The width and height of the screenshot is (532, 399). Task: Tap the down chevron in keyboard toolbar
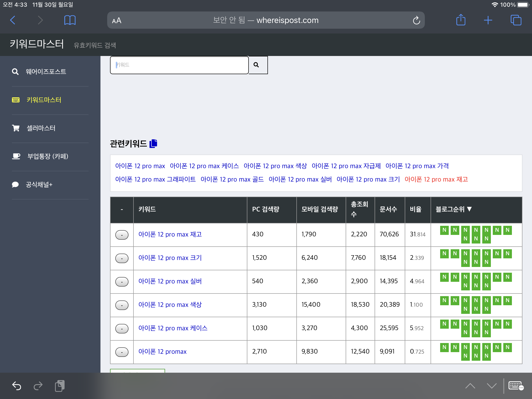pyautogui.click(x=491, y=386)
